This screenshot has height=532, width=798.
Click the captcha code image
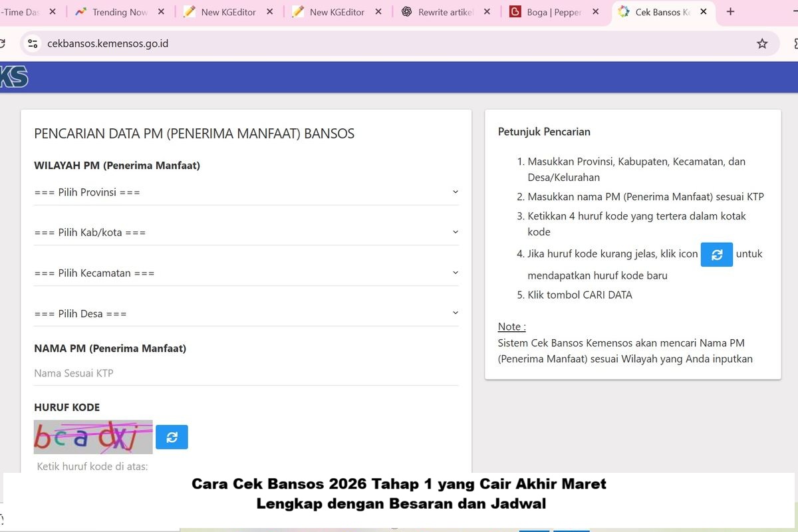pyautogui.click(x=93, y=437)
